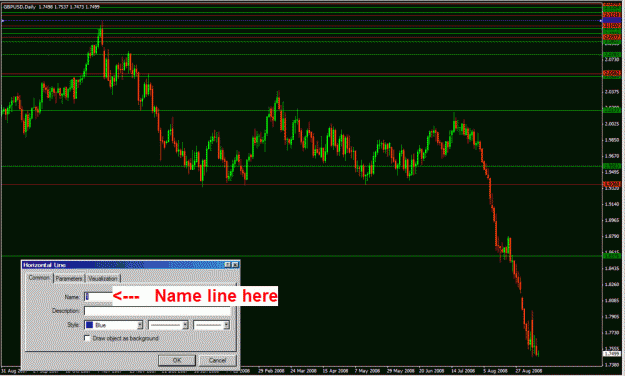
Task: Click the current price 1.7499 label
Action: [x=612, y=354]
